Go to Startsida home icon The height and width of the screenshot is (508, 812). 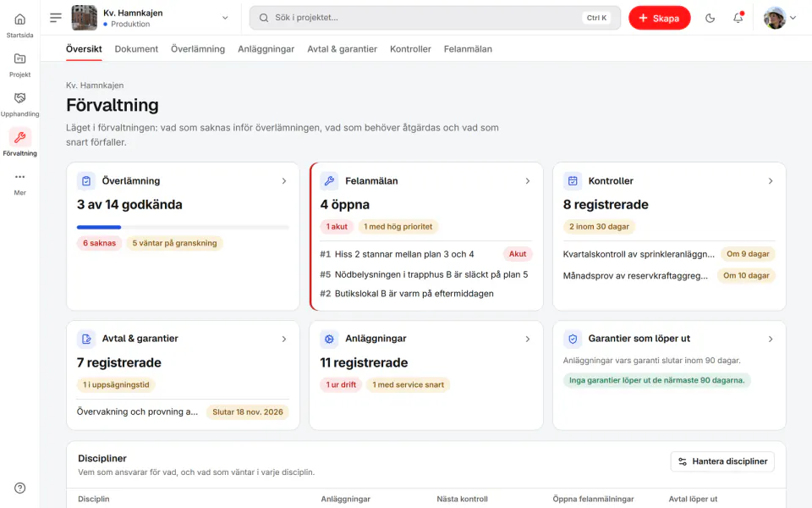(19, 19)
